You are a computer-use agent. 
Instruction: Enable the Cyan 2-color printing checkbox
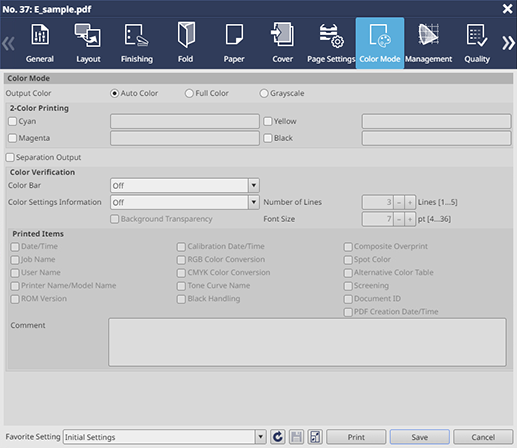12,121
